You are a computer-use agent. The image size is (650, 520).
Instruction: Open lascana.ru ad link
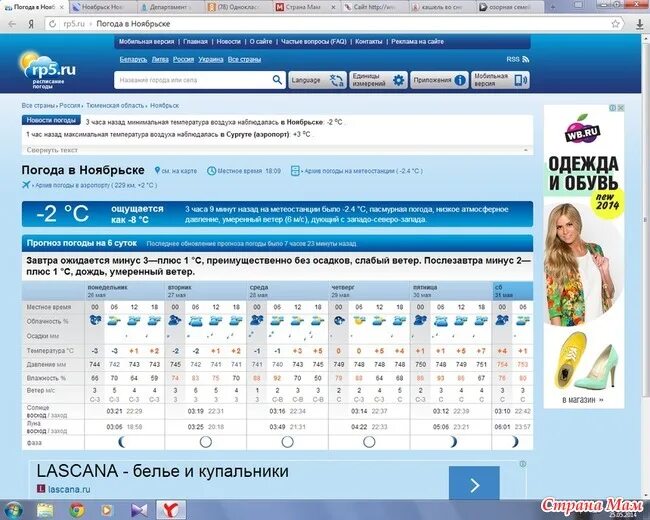coord(69,489)
